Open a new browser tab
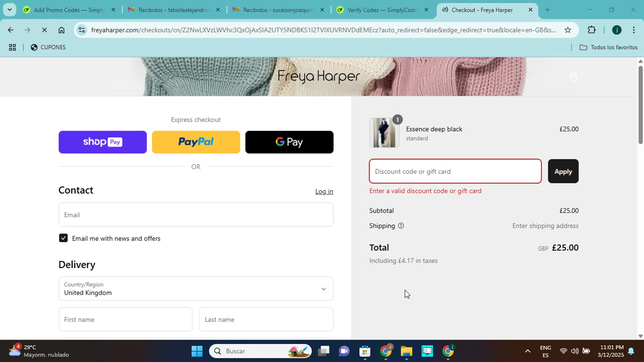644x362 pixels. click(547, 10)
